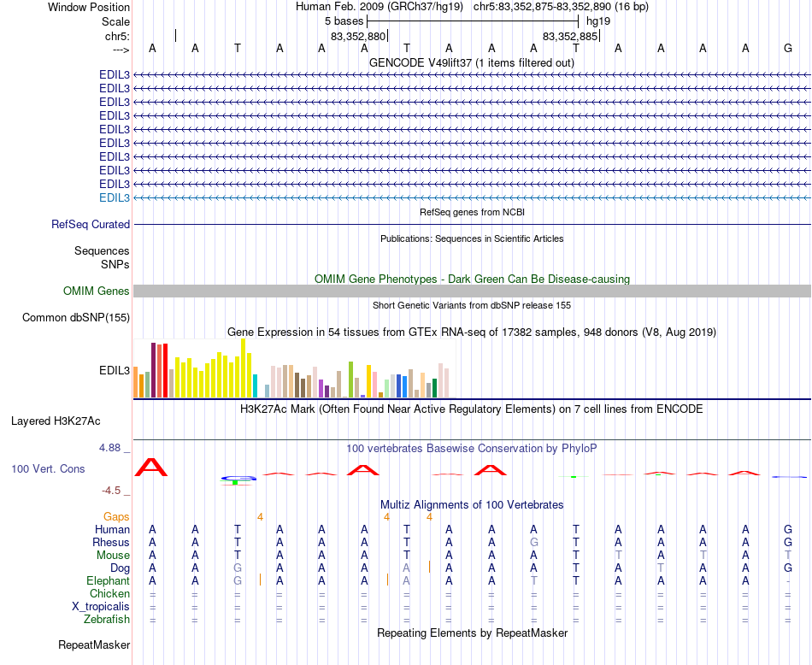Screen dimensions: 812x665
Task: Open '100 vertebrates Basewise Conservation by PhyloP' title
Action: 472,449
